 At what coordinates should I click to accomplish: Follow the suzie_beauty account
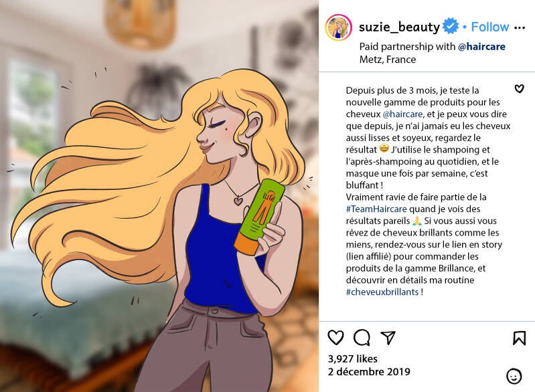(x=489, y=27)
